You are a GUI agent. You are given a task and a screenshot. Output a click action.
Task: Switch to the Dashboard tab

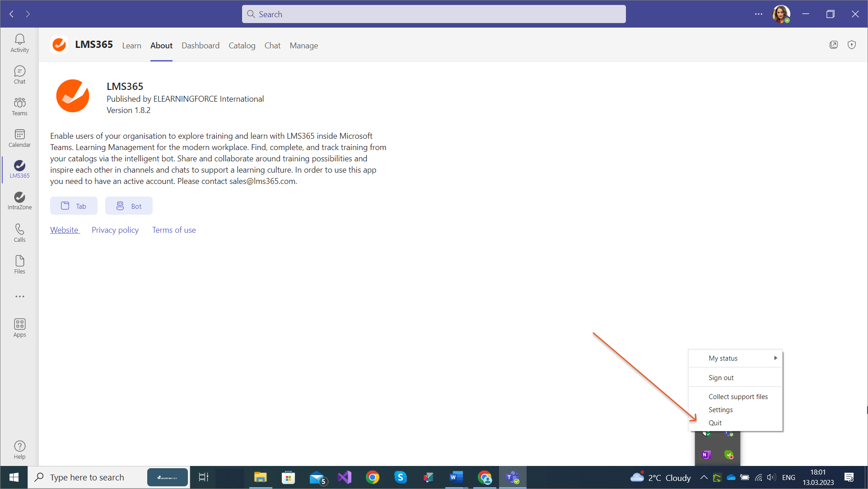tap(201, 46)
